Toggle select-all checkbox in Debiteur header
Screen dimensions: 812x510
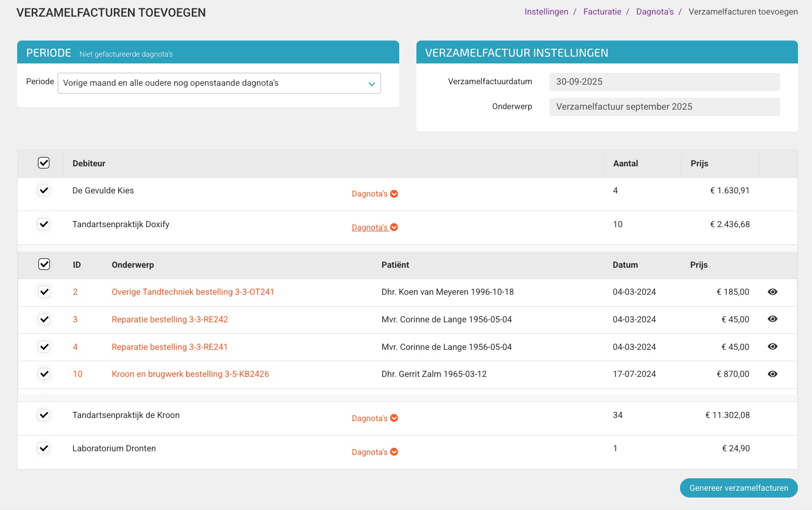pyautogui.click(x=44, y=163)
